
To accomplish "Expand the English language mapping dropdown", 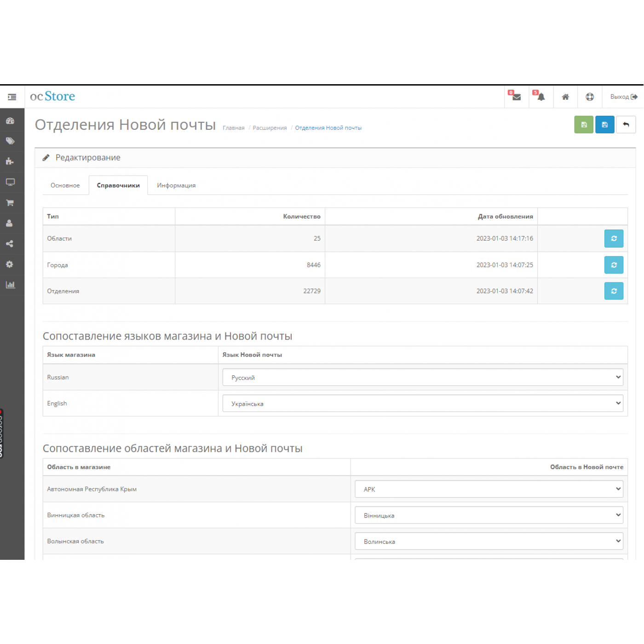I will click(422, 403).
